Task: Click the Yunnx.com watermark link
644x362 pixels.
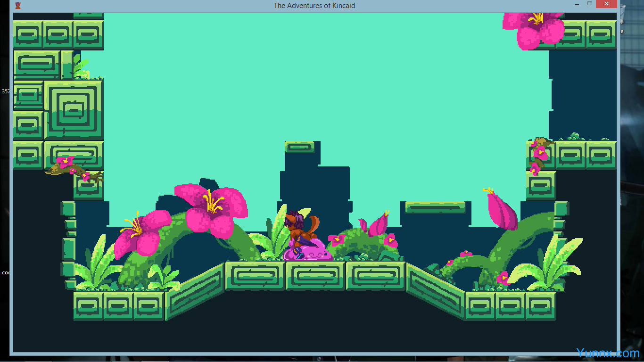Action: coord(608,353)
